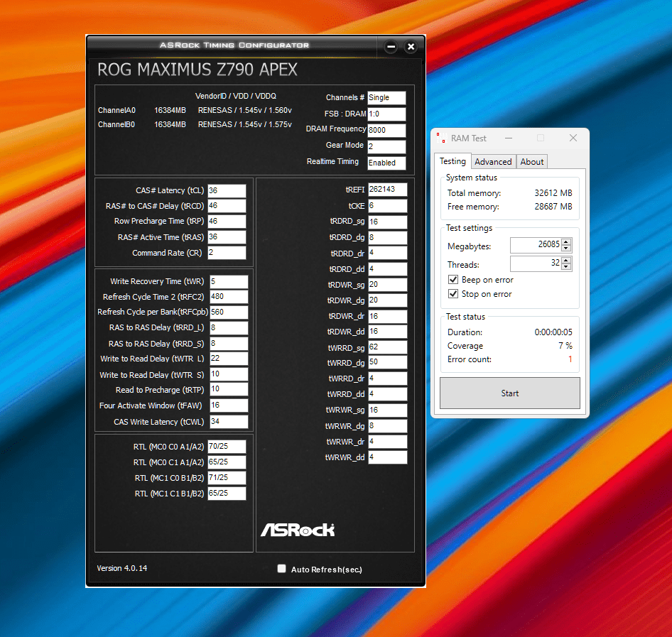Click the tWRWR_dd value field
672x637 pixels.
click(387, 457)
